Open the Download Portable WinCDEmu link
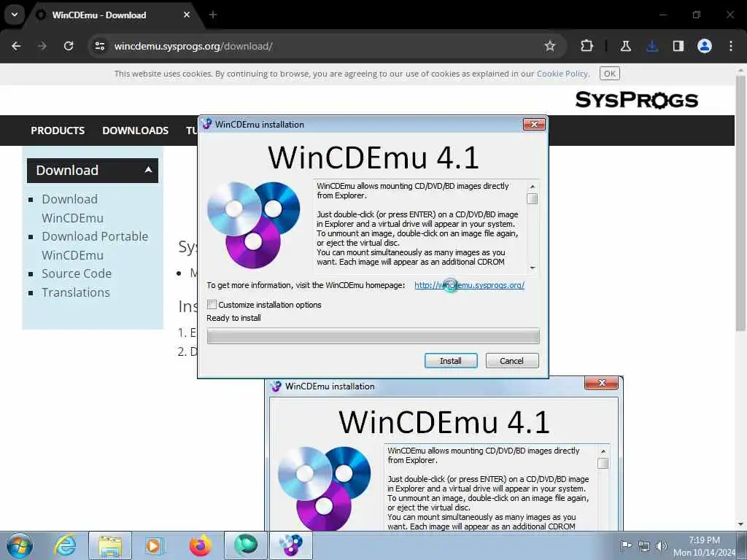Image resolution: width=747 pixels, height=560 pixels. click(95, 246)
